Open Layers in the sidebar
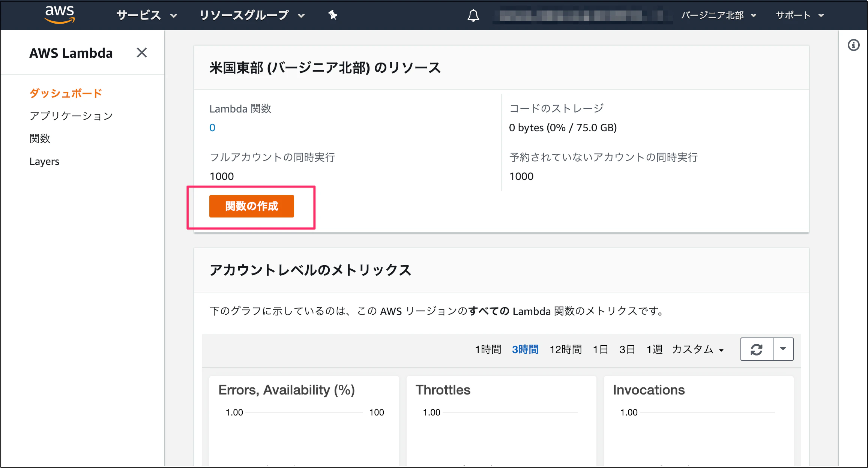 click(44, 162)
